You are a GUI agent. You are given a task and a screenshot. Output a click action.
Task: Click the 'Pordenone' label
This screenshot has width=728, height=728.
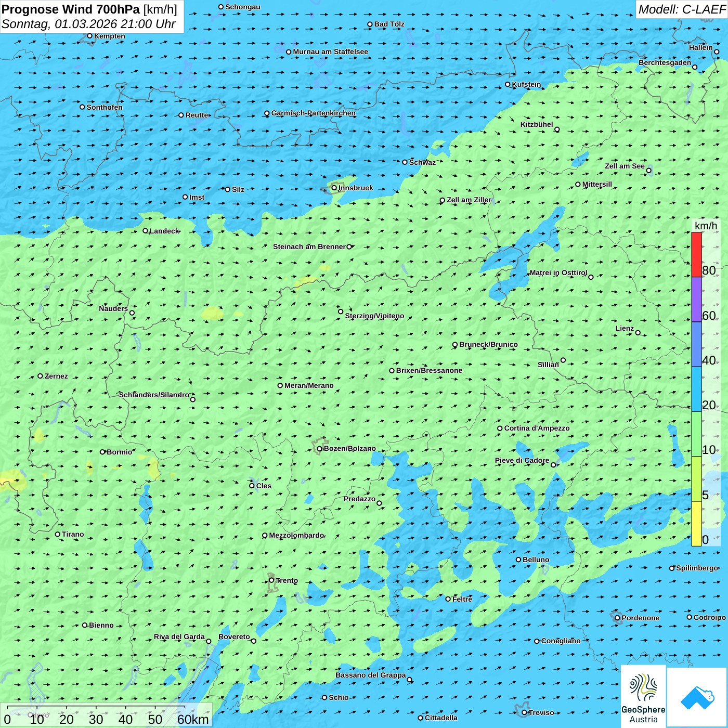coord(641,618)
